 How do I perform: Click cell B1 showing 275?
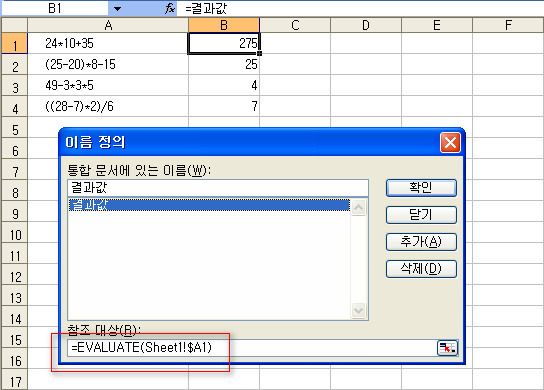pos(224,43)
